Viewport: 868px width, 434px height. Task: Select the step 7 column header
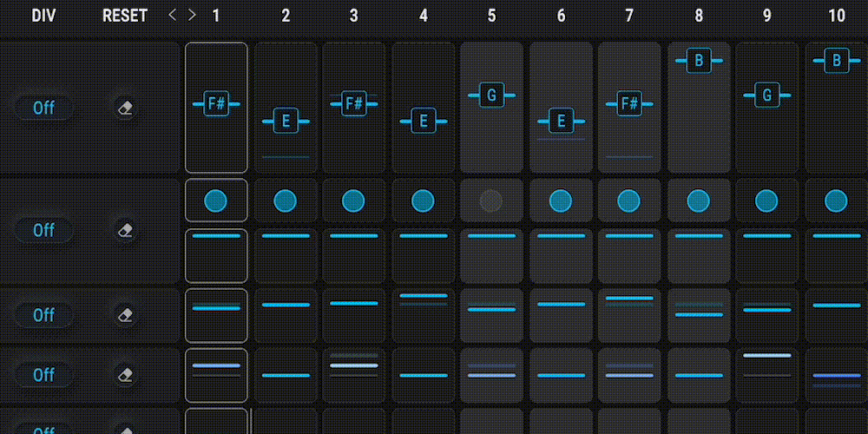click(x=629, y=16)
